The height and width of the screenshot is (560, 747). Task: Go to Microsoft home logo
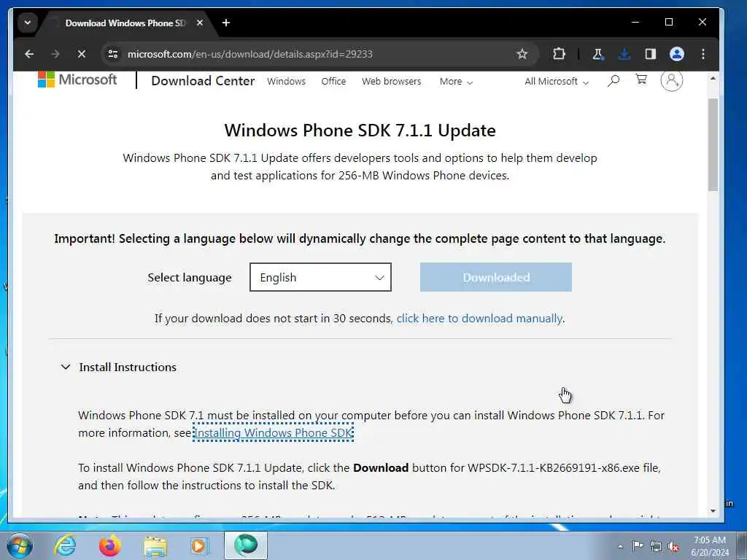[77, 79]
